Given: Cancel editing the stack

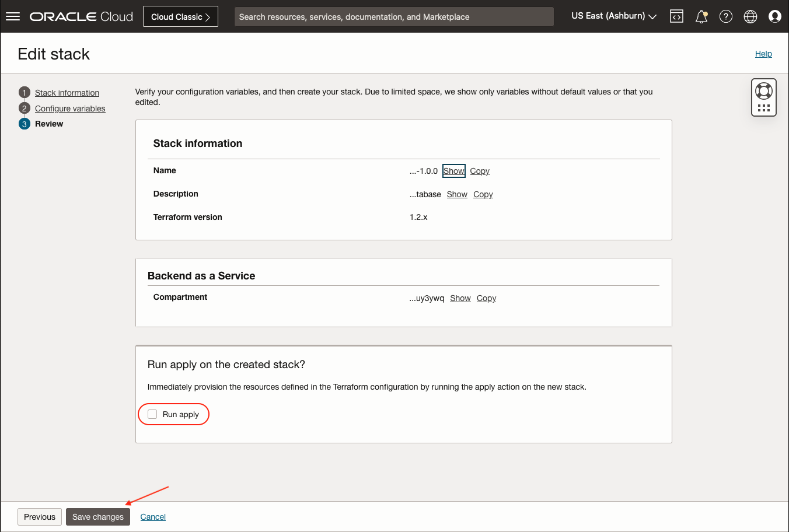Looking at the screenshot, I should pyautogui.click(x=153, y=517).
